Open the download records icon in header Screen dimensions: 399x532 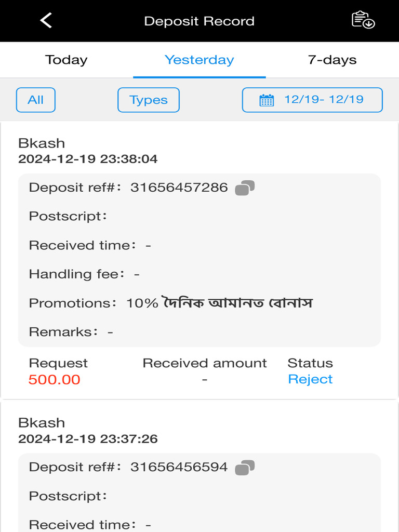(363, 21)
